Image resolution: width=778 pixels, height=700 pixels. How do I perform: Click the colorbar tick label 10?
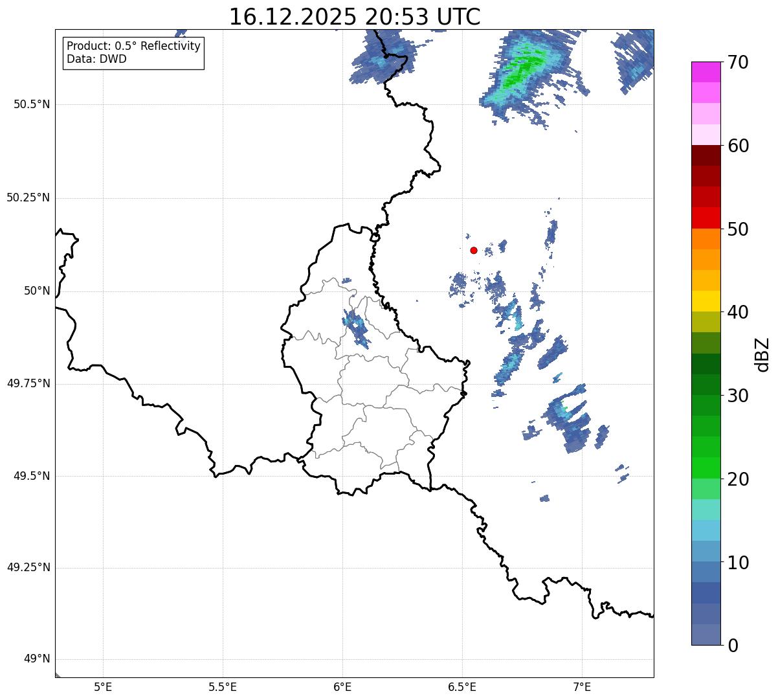(x=739, y=563)
